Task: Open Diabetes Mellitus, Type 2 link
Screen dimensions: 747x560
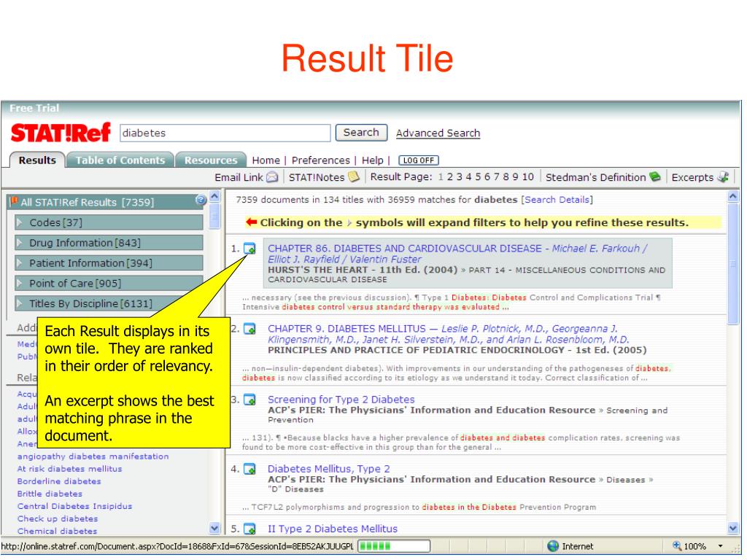Action: [329, 469]
